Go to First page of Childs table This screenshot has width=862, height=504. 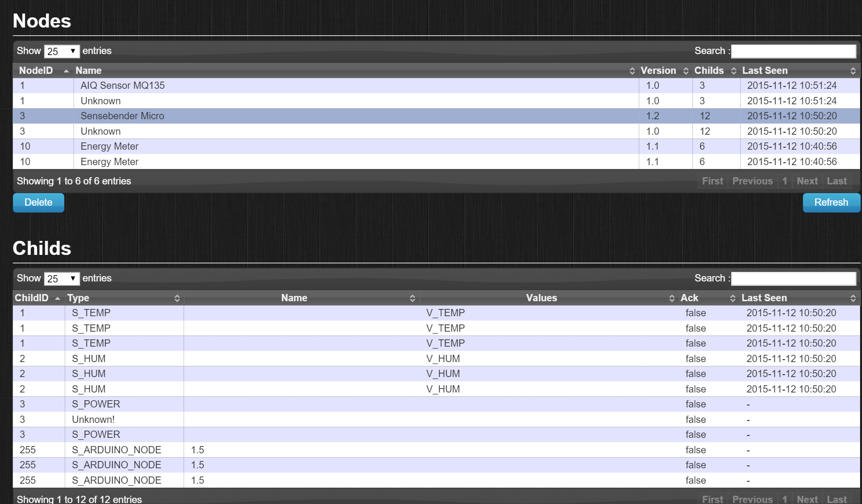point(713,499)
